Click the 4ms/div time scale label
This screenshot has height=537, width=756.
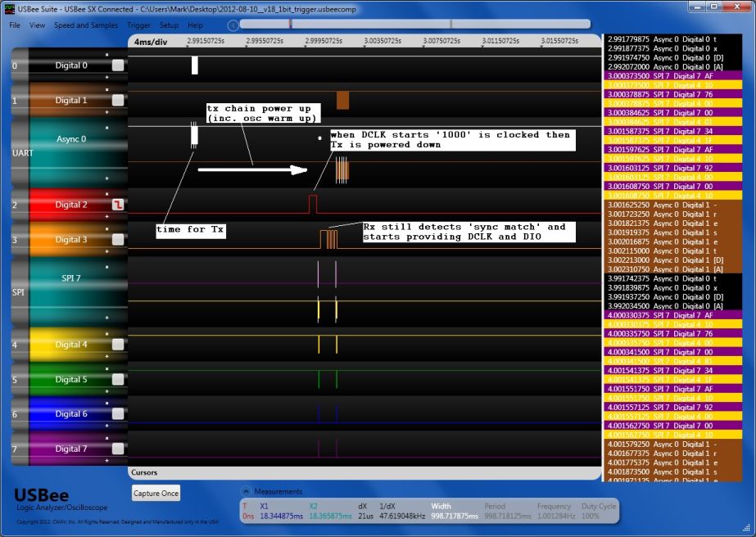pos(151,42)
